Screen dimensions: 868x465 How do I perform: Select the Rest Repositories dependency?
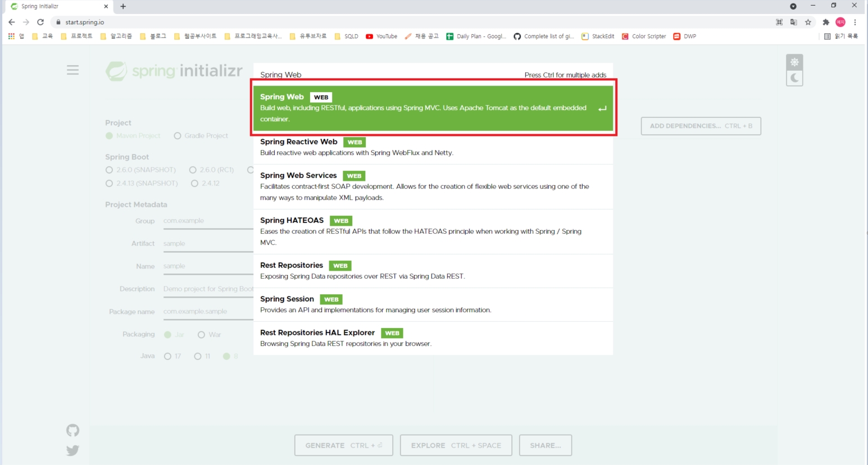(433, 271)
